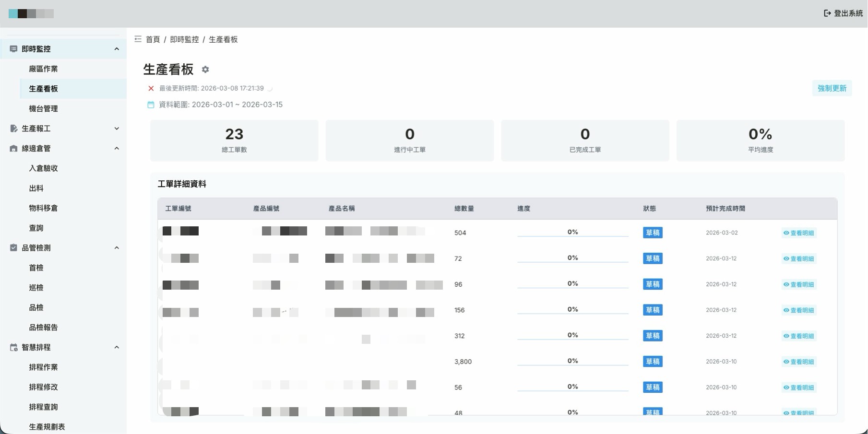Click the 線邊倉管 warehouse icon
The width and height of the screenshot is (868, 434).
[13, 149]
